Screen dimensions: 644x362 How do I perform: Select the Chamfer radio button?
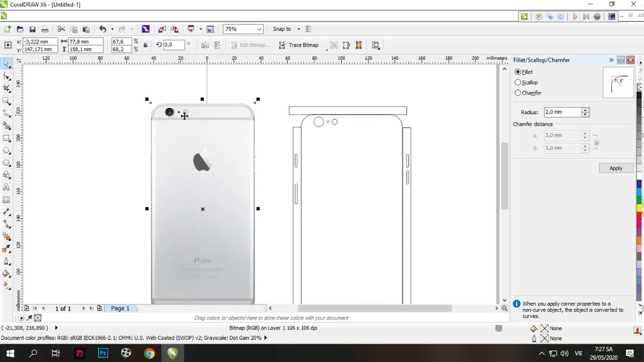tap(518, 93)
